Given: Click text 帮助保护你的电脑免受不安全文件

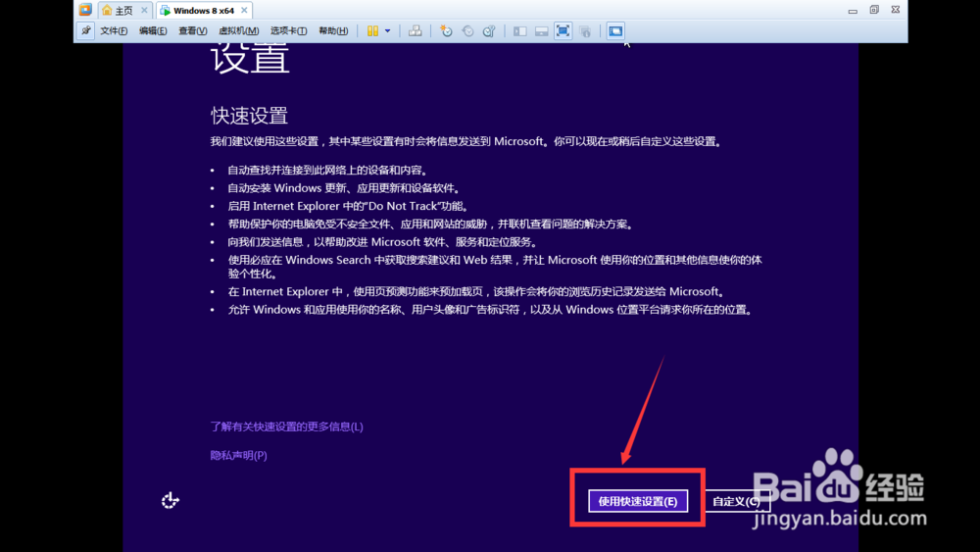Looking at the screenshot, I should click(430, 225).
